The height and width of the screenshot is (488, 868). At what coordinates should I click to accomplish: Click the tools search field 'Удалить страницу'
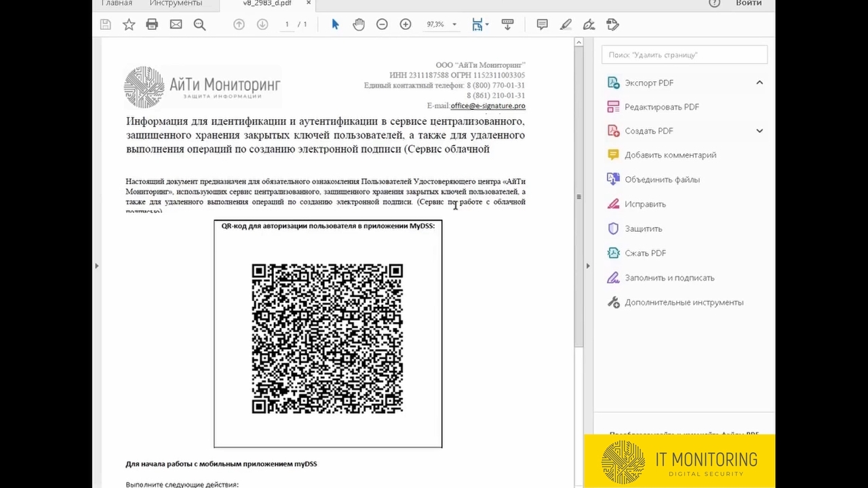684,55
